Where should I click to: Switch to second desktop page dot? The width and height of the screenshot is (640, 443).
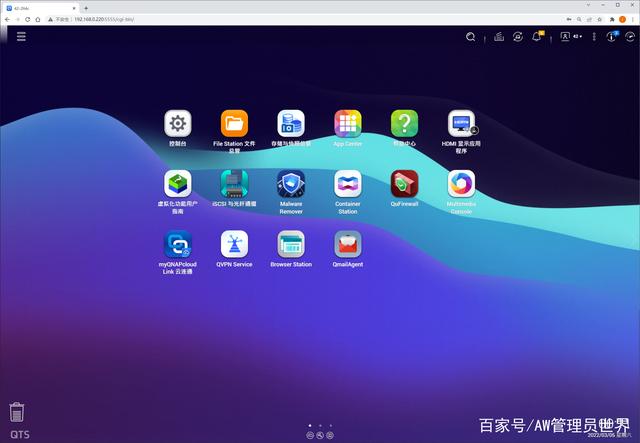pyautogui.click(x=320, y=425)
